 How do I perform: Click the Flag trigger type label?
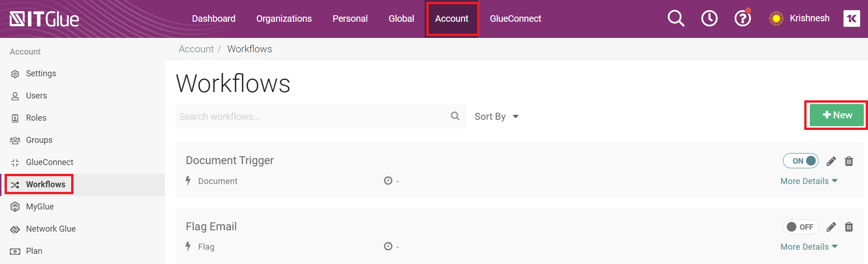(x=206, y=247)
